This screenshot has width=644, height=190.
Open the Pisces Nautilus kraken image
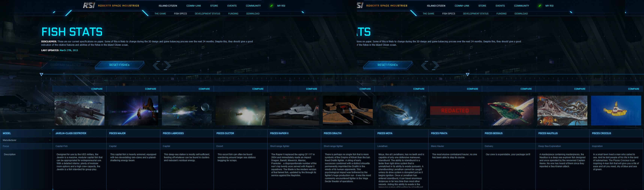(563, 110)
